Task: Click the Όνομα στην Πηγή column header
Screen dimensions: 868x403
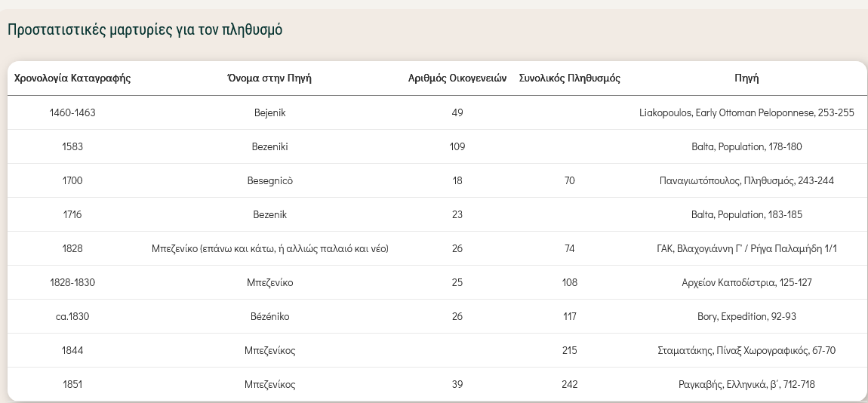Action: 269,78
